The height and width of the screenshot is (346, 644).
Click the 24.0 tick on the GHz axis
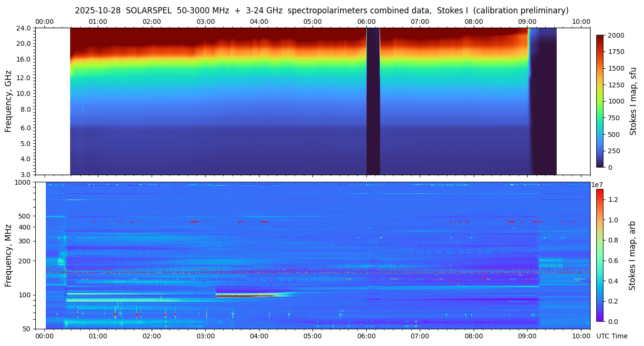(25, 28)
